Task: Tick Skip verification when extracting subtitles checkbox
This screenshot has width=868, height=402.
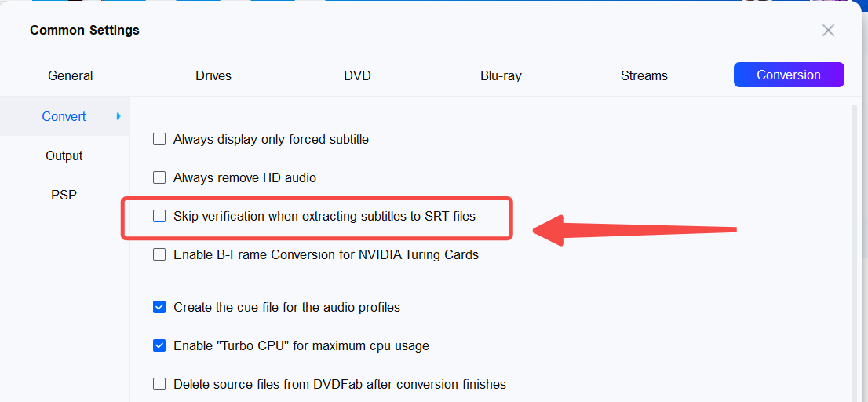Action: coord(159,216)
